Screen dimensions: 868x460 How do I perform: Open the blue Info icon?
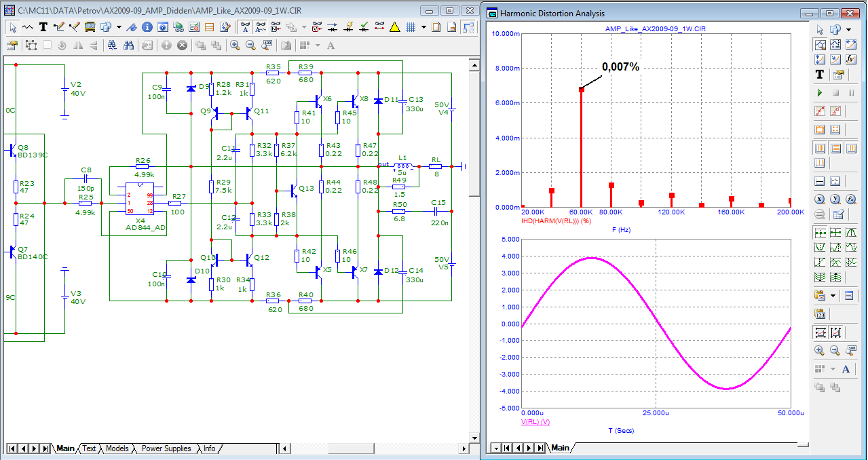pyautogui.click(x=147, y=27)
